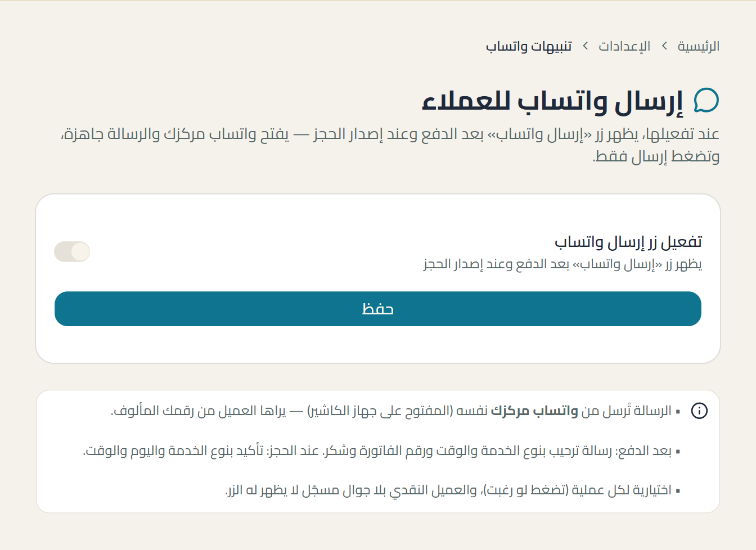Screen dimensions: 756x550
Task: Click the heading «إرسال واتساب للعملاء»
Action: point(553,102)
